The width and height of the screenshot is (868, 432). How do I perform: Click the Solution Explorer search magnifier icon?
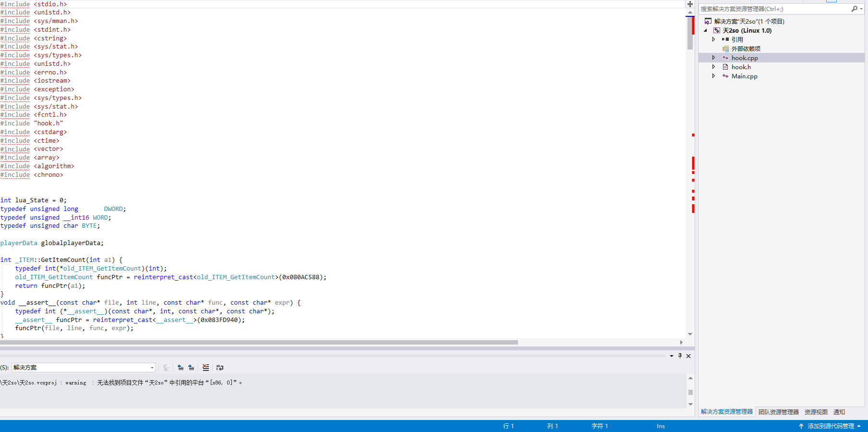tap(854, 9)
